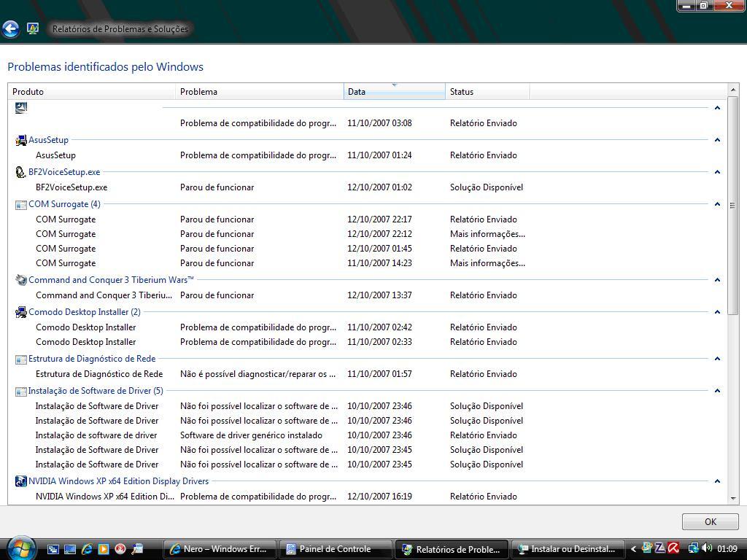The height and width of the screenshot is (560, 747).
Task: Open the Comodo Desktop Installer (2) header
Action: (x=85, y=312)
